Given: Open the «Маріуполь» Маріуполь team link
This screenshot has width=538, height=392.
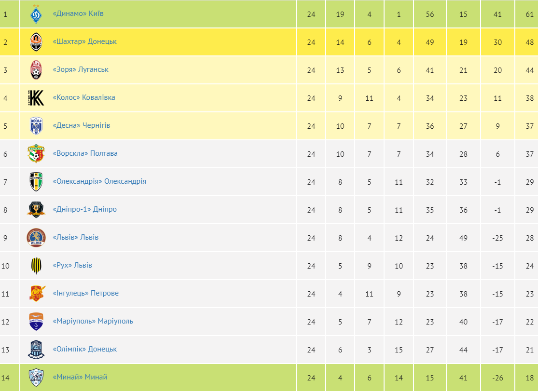Looking at the screenshot, I should point(92,321).
